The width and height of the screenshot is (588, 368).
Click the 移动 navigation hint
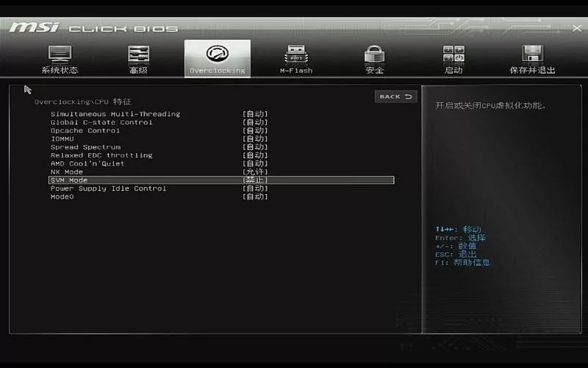458,229
